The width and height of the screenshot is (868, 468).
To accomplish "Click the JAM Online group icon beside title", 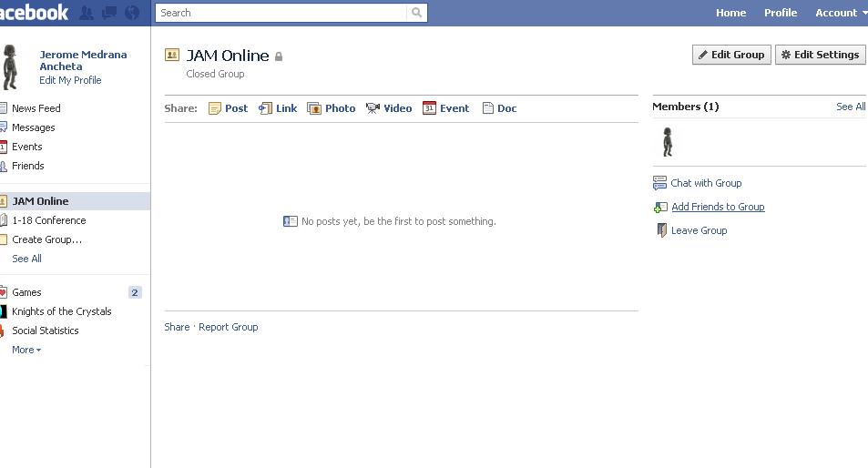I will [x=172, y=55].
